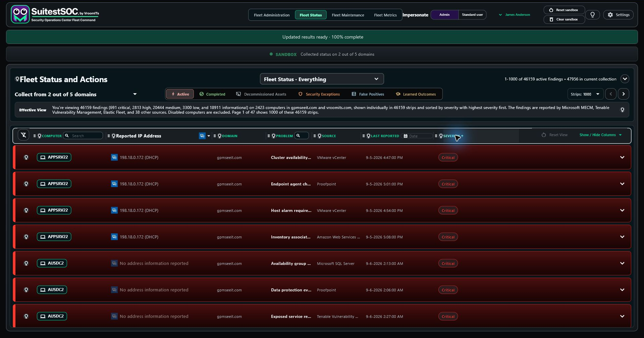Click the Updated results ready progress bar

click(322, 37)
